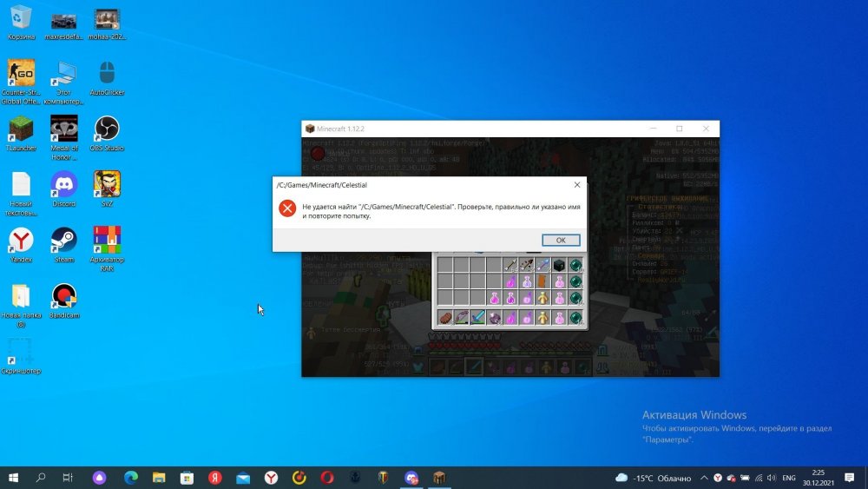Select the diamond sword in inventory hotbar
The image size is (868, 489).
click(477, 318)
